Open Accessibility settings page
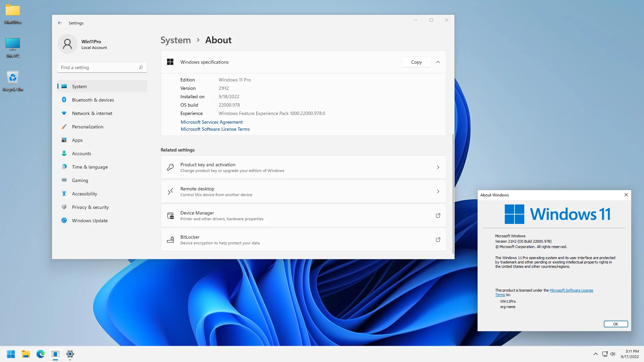Screen dimensions: 644x362 (x=84, y=194)
